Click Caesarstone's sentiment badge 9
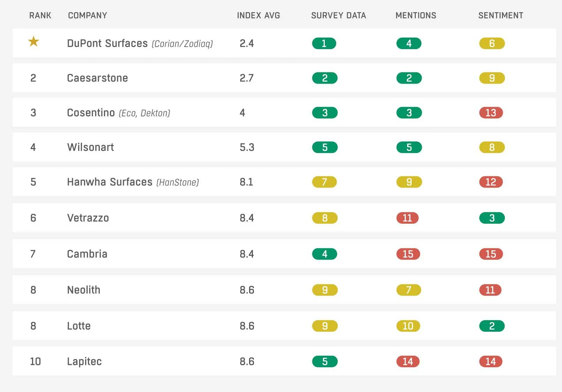 [492, 78]
